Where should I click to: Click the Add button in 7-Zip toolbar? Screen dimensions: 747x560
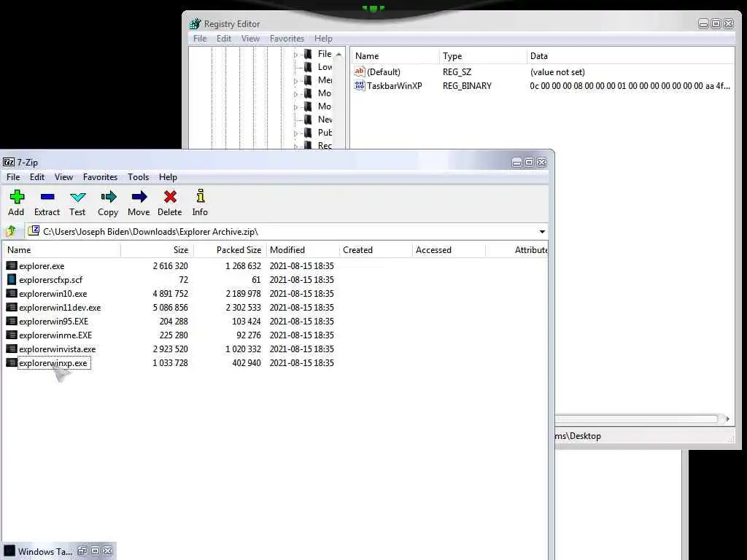[x=16, y=203]
